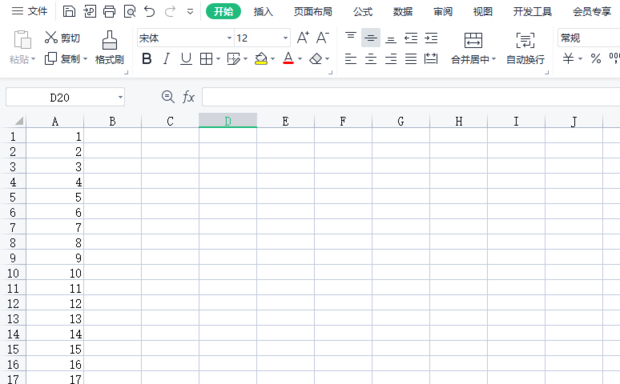Click the 复制 copy icon
Screen dimensions: 620x384
51,59
